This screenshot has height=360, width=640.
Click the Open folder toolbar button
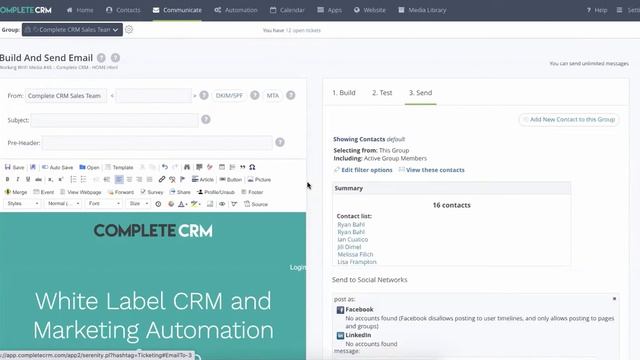click(89, 167)
